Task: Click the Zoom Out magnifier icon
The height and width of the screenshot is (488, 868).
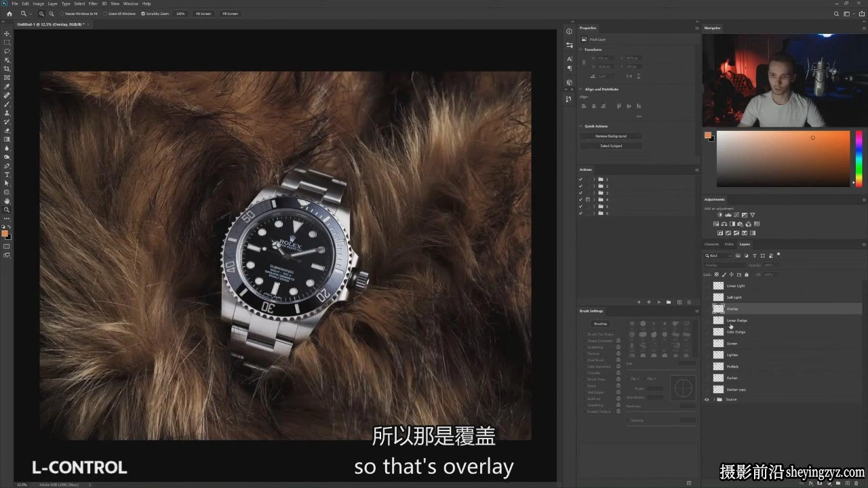Action: (x=52, y=14)
